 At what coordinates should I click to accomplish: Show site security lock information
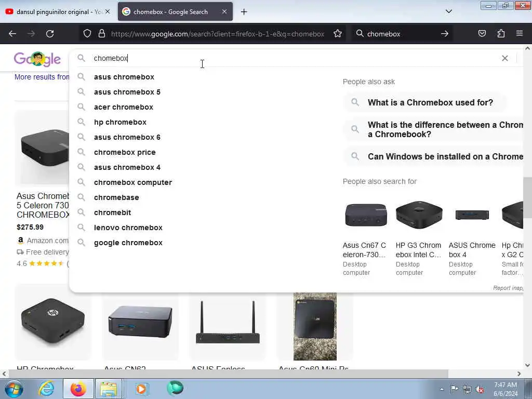[x=102, y=34]
